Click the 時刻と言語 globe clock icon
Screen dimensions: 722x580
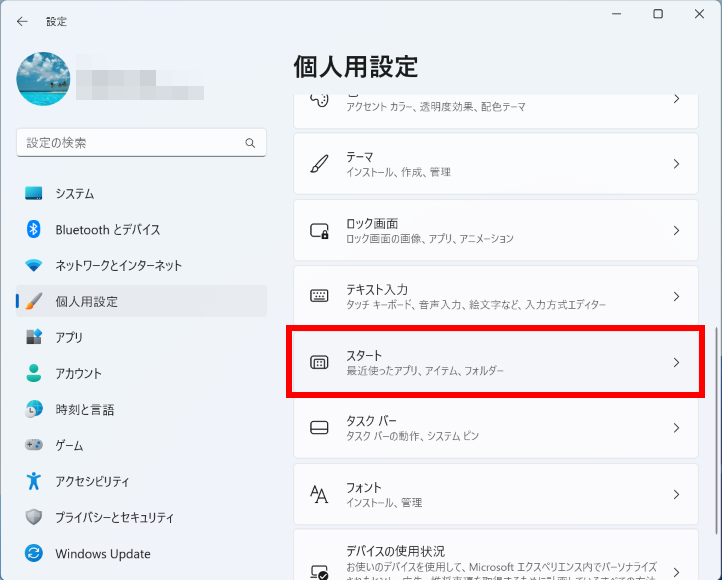click(x=34, y=409)
